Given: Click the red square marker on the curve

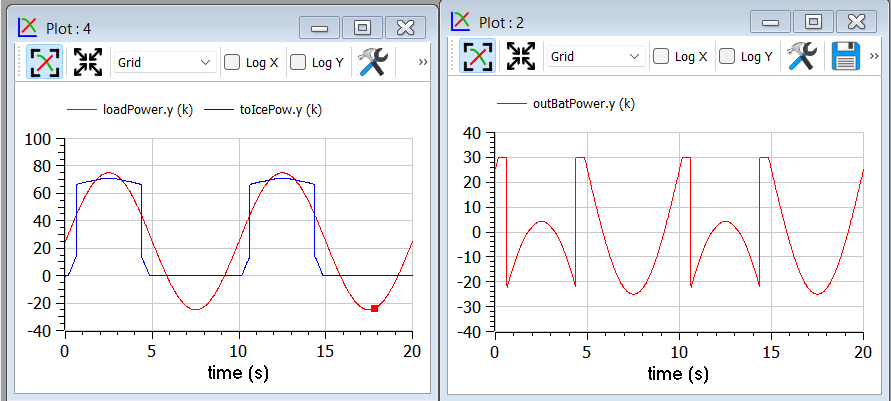Looking at the screenshot, I should pos(374,308).
